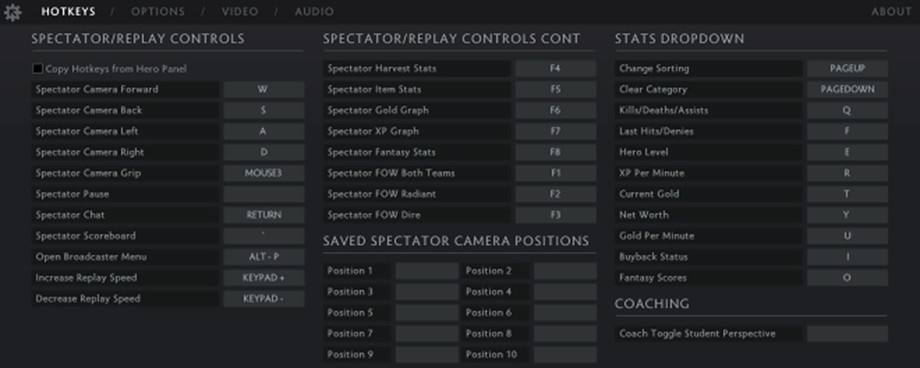This screenshot has height=368, width=920.
Task: Click the empty Position 10 camera binding field
Action: tap(565, 355)
